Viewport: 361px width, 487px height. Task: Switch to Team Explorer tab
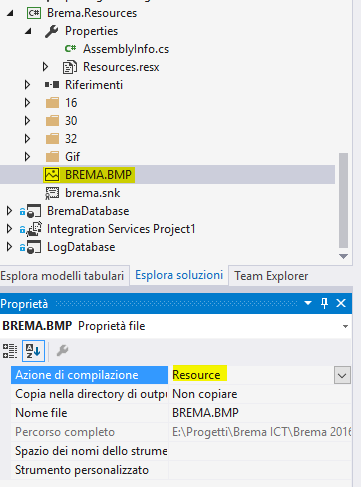point(271,276)
